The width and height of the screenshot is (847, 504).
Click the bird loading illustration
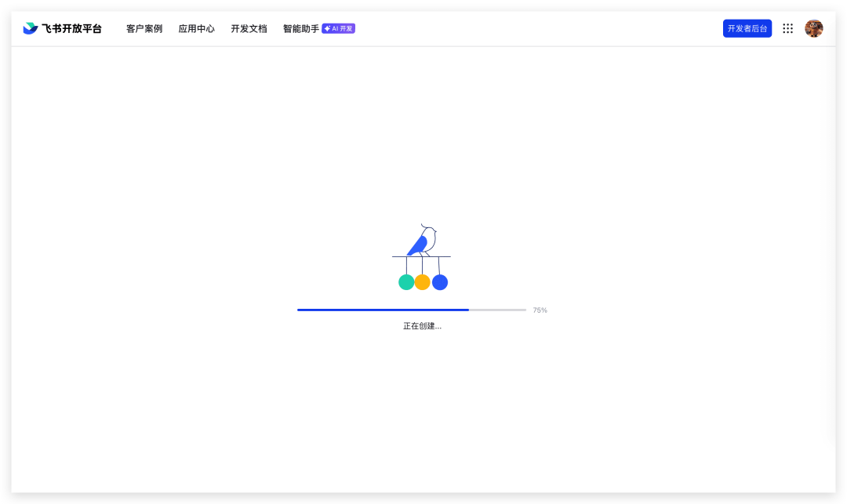(x=421, y=257)
